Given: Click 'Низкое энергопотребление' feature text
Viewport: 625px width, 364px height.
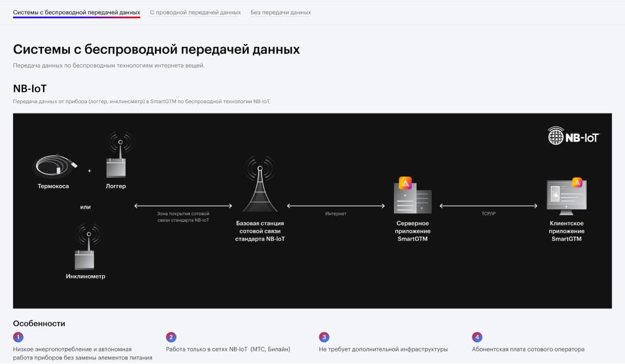Looking at the screenshot, I should point(83,354).
